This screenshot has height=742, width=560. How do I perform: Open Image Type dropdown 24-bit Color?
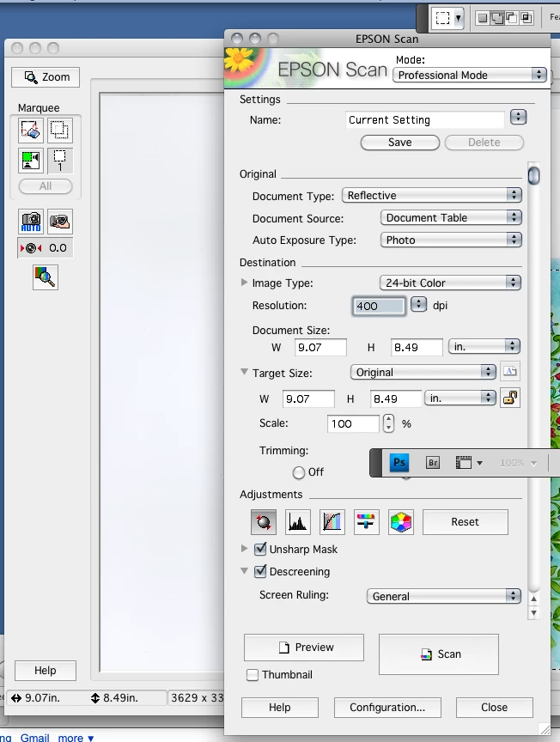pyautogui.click(x=450, y=283)
